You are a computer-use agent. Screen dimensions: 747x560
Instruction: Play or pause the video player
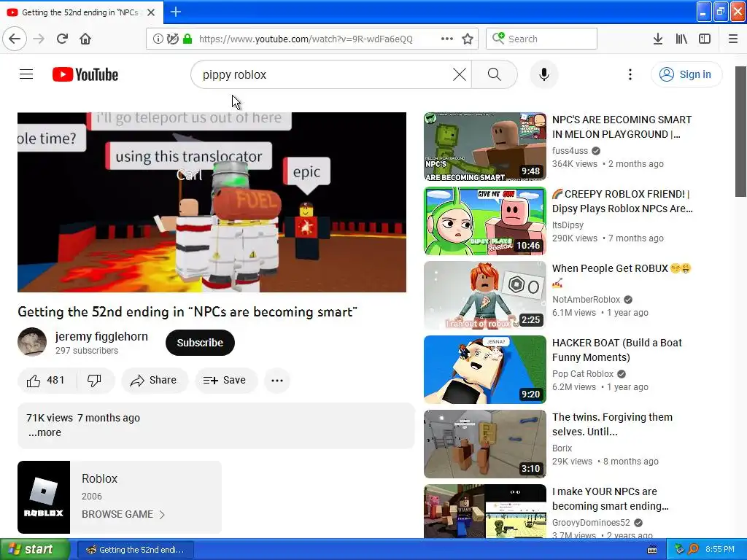(x=212, y=202)
